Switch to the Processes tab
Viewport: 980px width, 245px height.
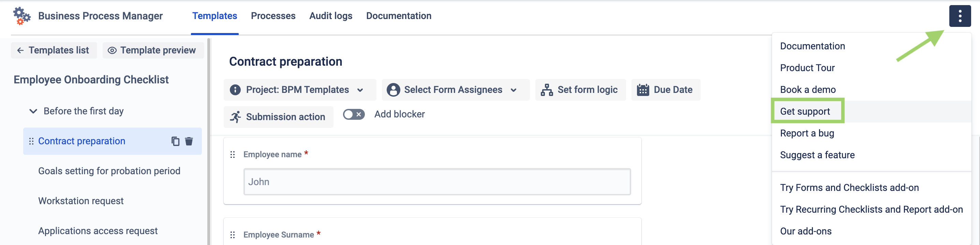273,16
